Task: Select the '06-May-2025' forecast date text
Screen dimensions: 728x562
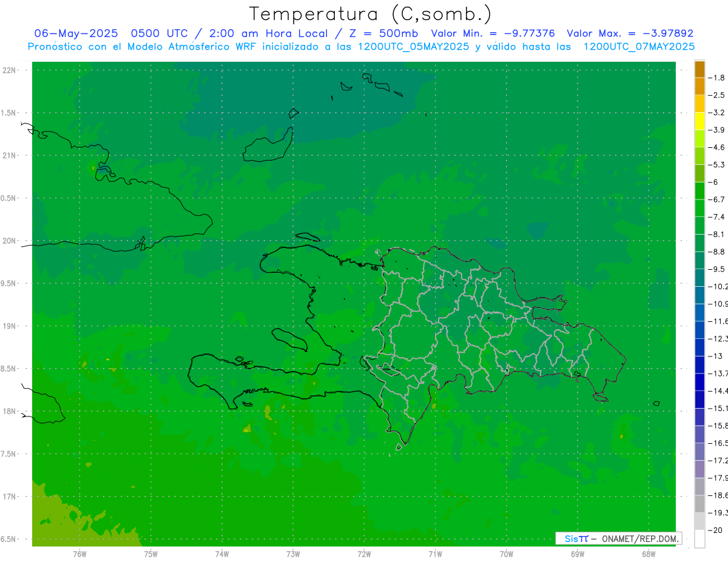Action: pos(76,33)
